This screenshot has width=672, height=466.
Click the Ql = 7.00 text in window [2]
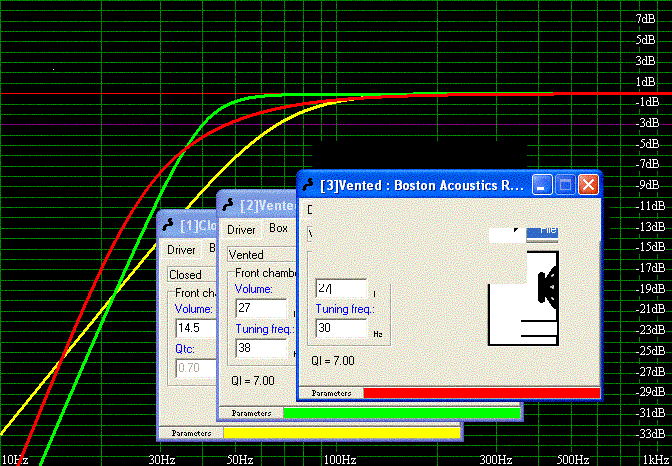coord(253,381)
